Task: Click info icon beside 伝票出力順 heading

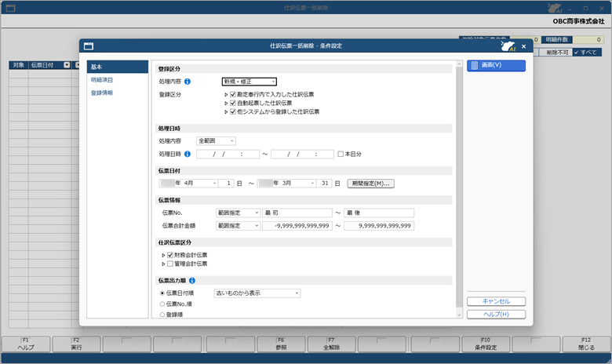Action: (192, 281)
